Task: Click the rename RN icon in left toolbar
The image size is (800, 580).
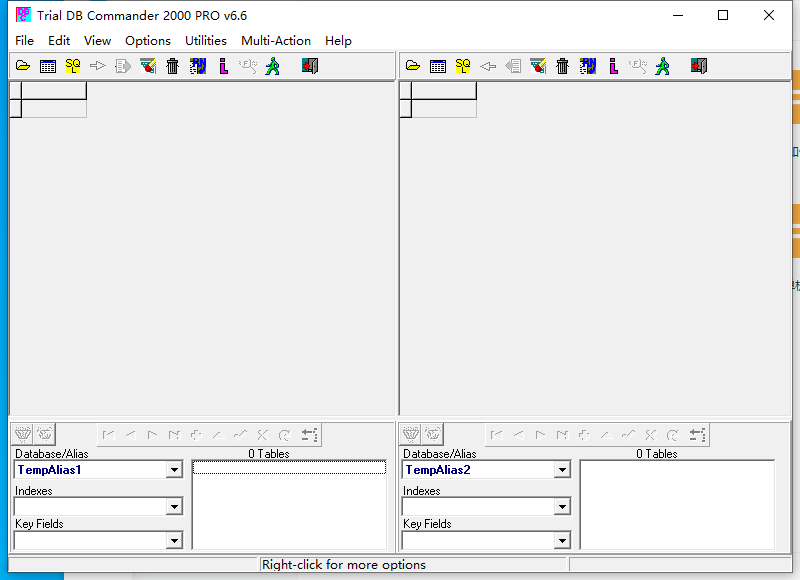Action: (198, 66)
